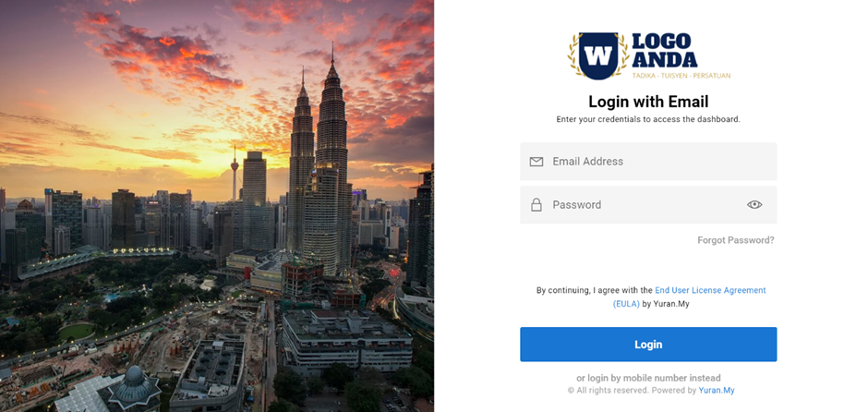The image size is (868, 412).
Task: Open the Forgot Password? link
Action: tap(736, 240)
